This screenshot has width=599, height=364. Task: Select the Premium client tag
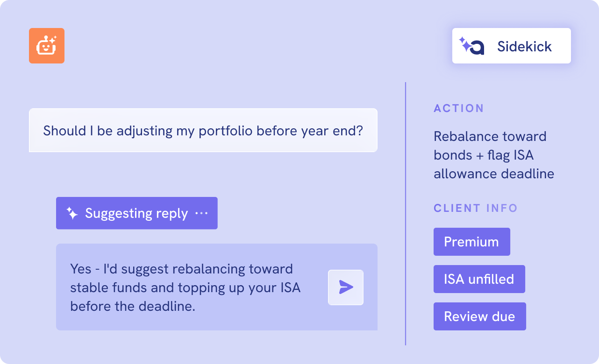(x=472, y=242)
